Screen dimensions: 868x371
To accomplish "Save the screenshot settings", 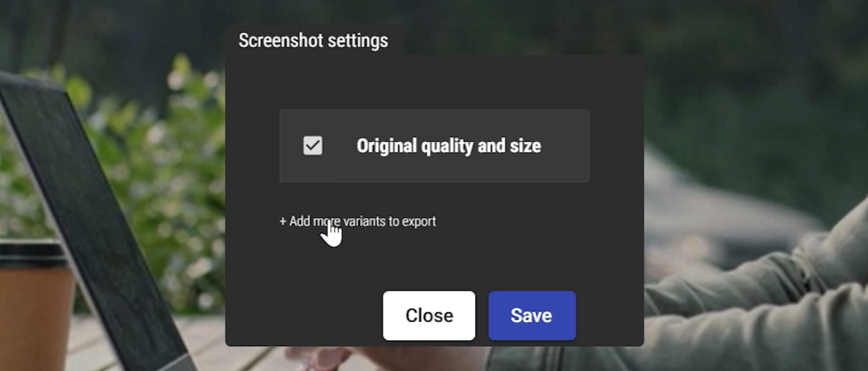I will (532, 315).
